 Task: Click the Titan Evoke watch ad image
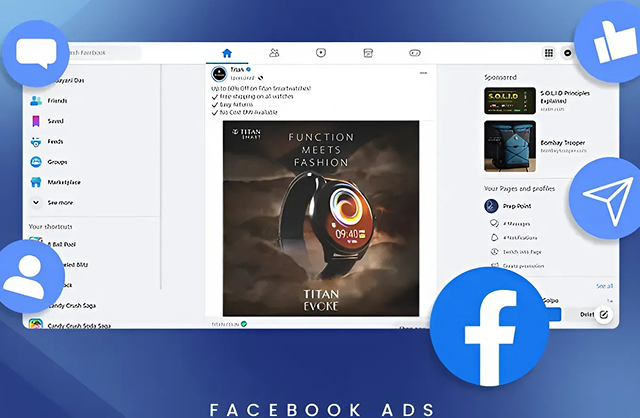(x=321, y=218)
